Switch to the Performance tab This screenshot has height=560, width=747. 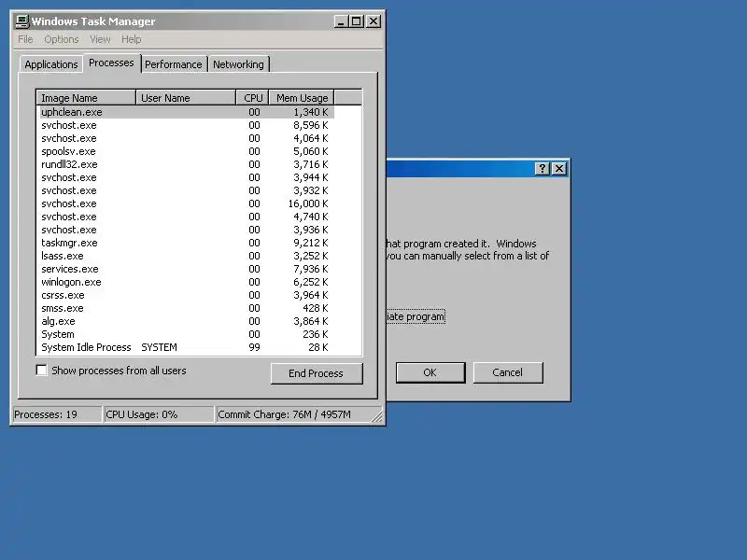click(x=174, y=64)
